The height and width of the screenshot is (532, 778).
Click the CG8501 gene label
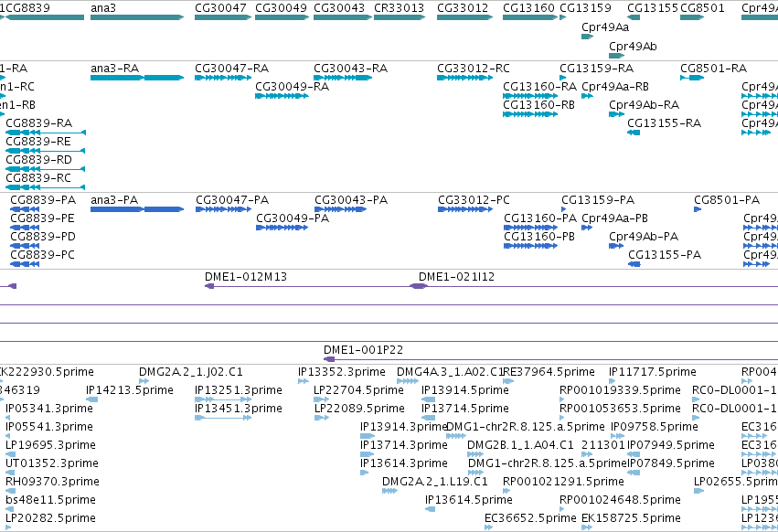(x=703, y=8)
